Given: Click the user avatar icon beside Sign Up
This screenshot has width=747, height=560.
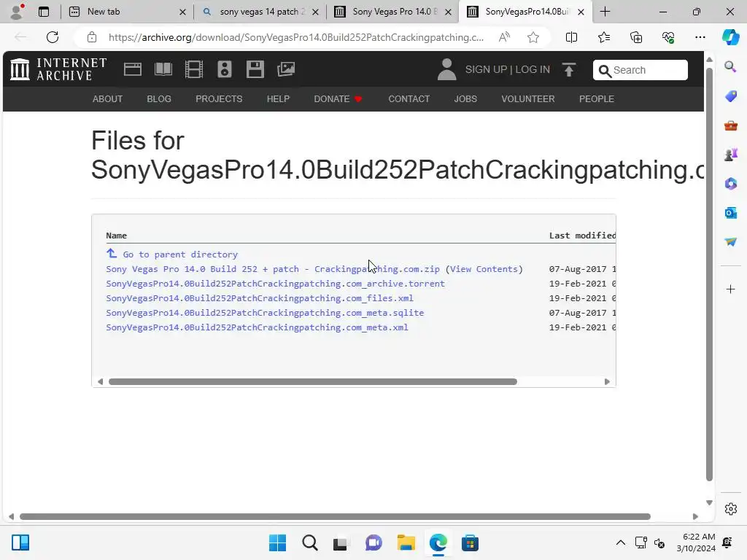Looking at the screenshot, I should 446,69.
